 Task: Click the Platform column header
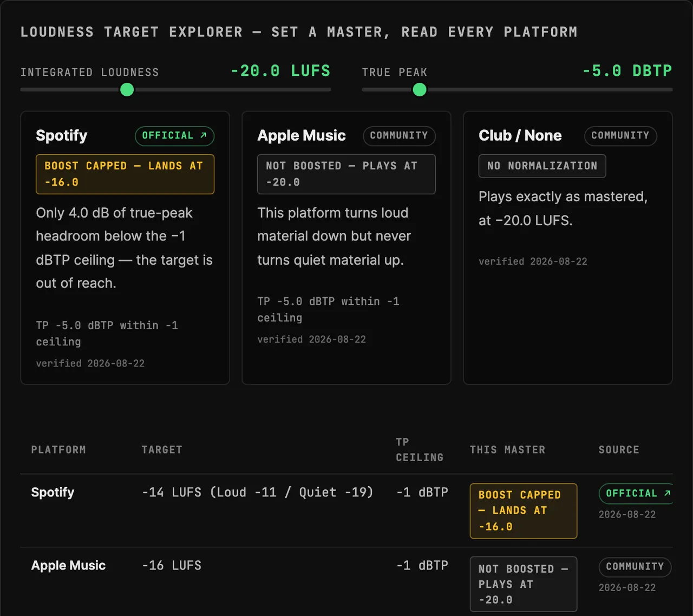58,450
